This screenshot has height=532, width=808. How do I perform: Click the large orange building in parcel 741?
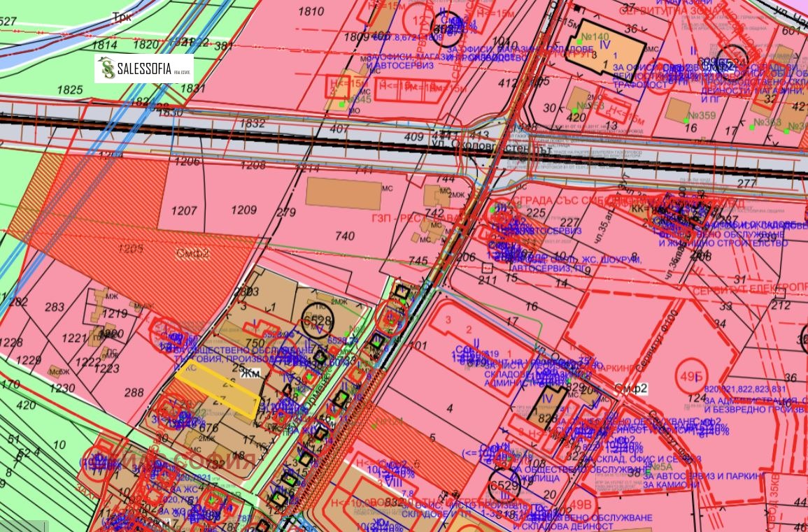coord(343,194)
